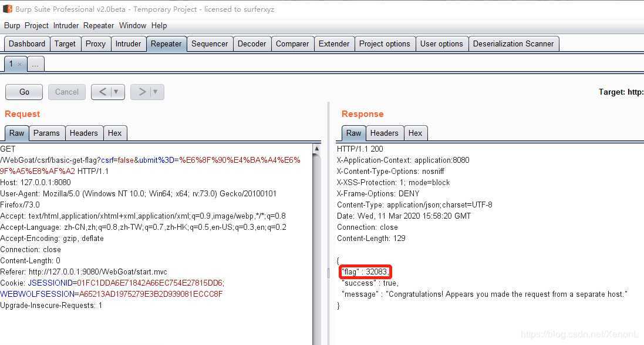Click the "flag" : 32083 response value
This screenshot has width=644, height=345.
365,272
